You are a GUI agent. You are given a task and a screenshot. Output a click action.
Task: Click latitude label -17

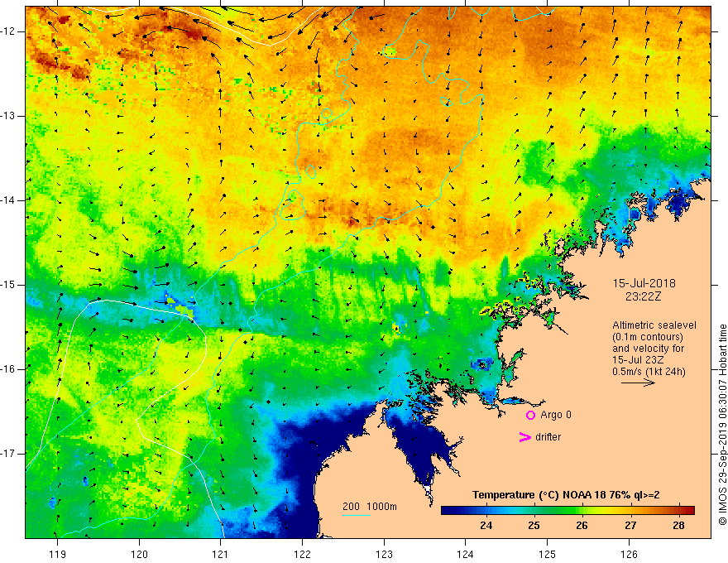point(8,454)
